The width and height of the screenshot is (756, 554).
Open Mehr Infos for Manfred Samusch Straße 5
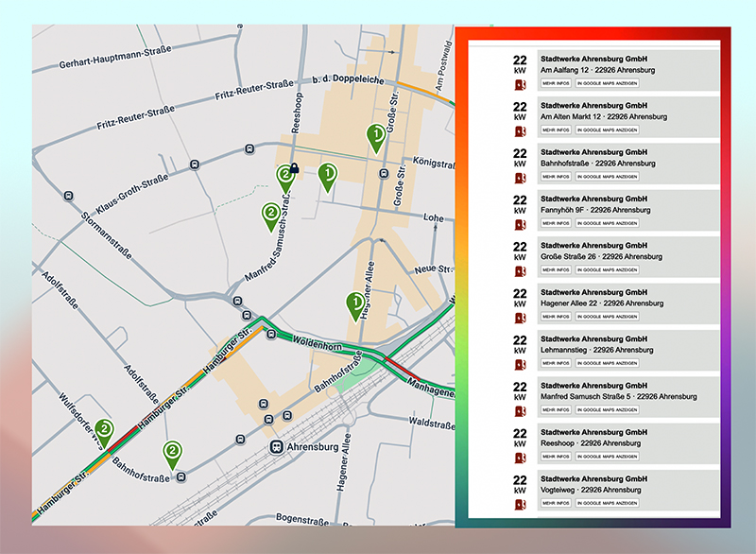(x=556, y=410)
